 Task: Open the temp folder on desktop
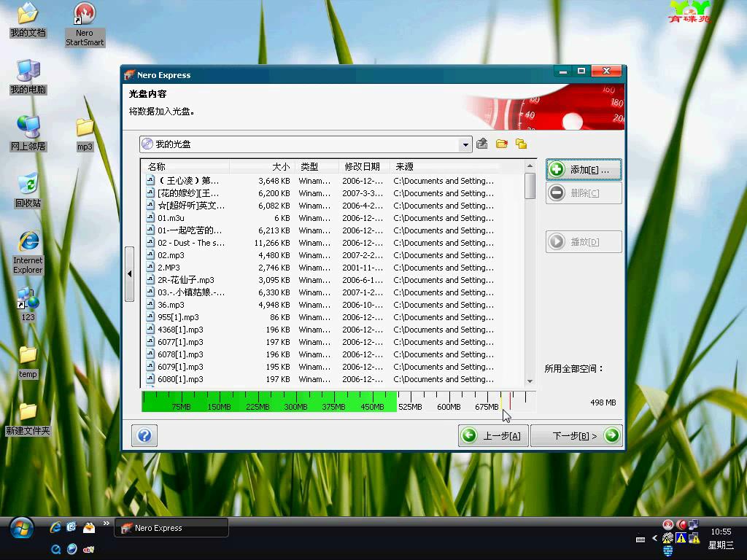click(28, 362)
